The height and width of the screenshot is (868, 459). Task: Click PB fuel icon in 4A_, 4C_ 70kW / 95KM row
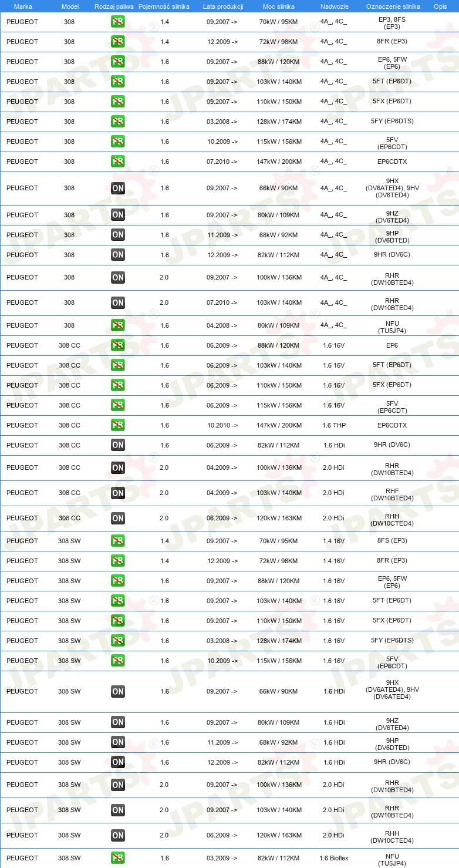[x=117, y=23]
